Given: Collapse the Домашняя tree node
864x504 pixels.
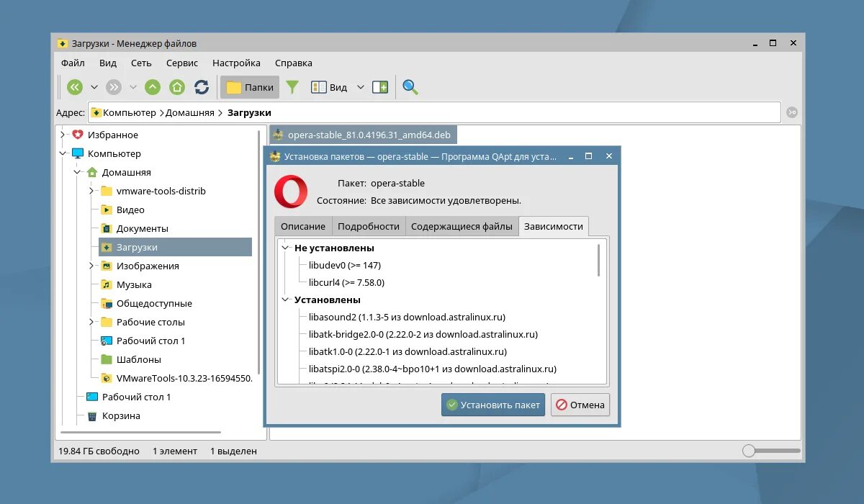Looking at the screenshot, I should 77,172.
